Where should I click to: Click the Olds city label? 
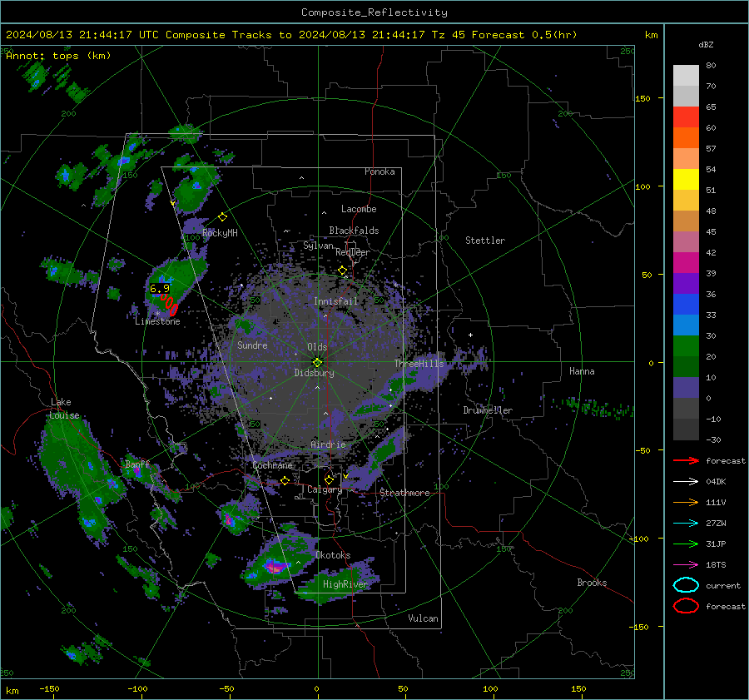point(317,347)
